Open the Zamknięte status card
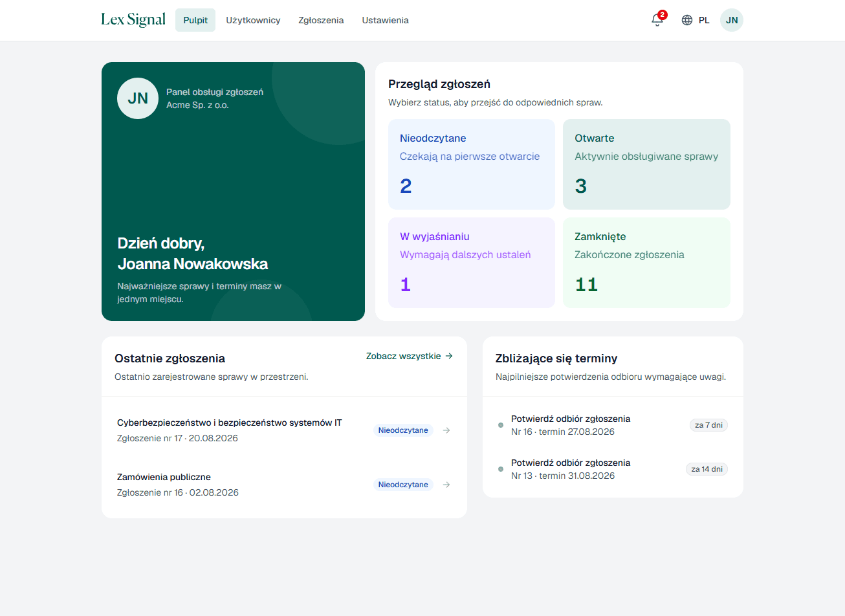Image resolution: width=845 pixels, height=616 pixels. [x=646, y=263]
